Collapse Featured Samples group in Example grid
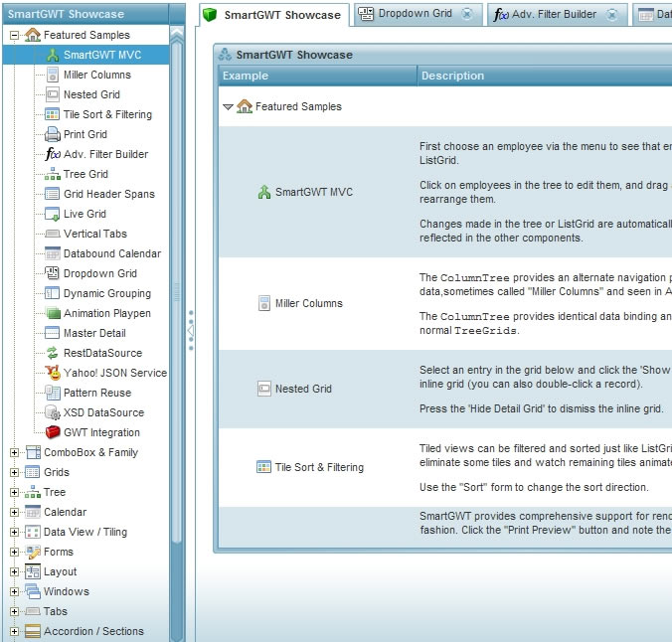672x642 pixels. point(228,106)
